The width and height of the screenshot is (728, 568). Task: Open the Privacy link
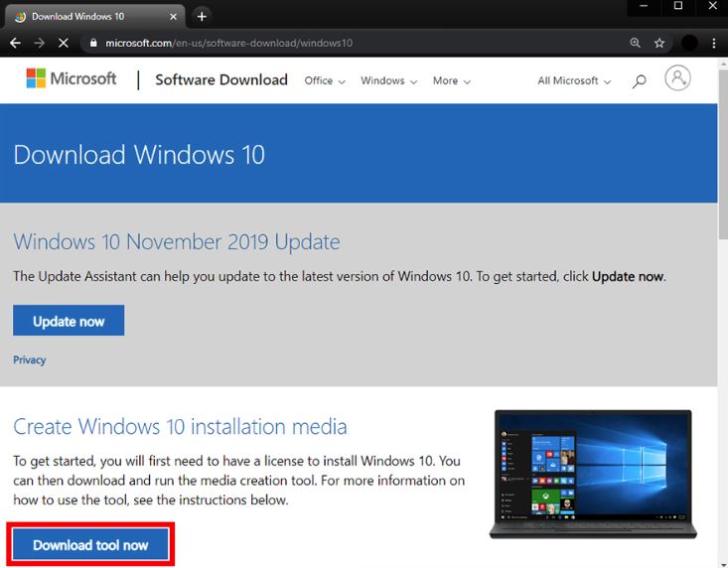click(x=29, y=359)
